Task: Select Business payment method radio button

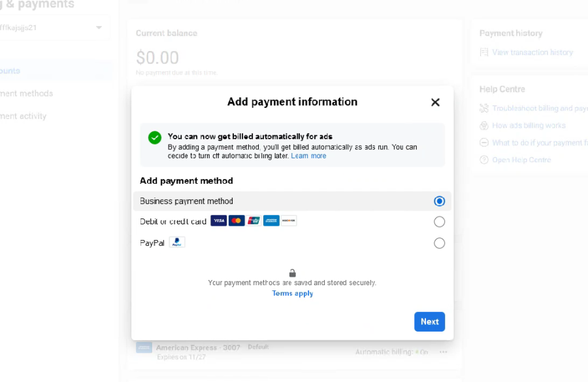Action: pyautogui.click(x=439, y=201)
